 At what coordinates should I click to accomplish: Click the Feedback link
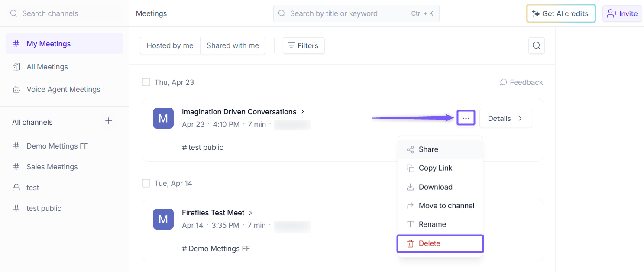[x=521, y=82]
